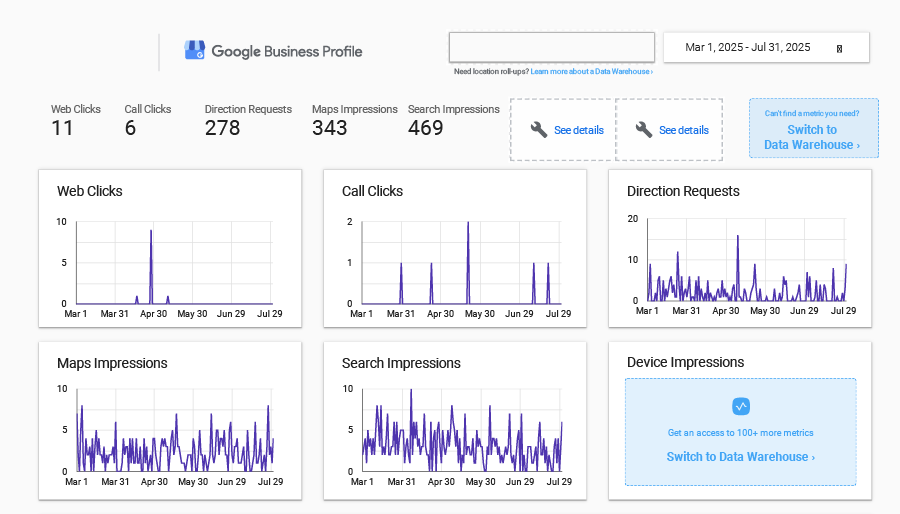
Task: Click the metrics pulse icon under Device Impressions
Action: tap(740, 406)
